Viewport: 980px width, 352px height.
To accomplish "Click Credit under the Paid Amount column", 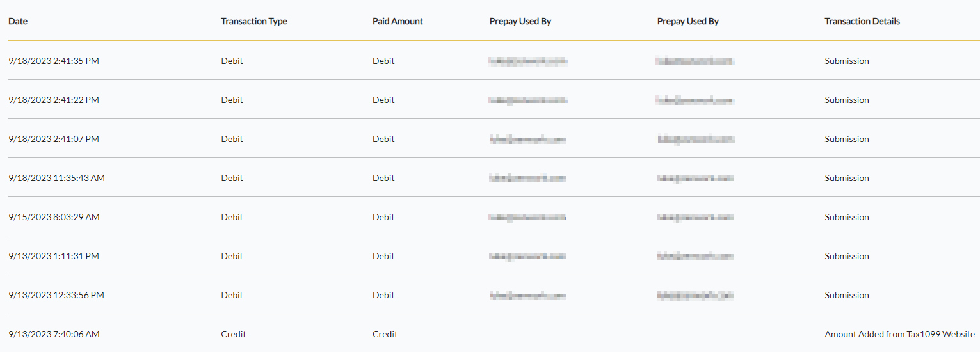I will [385, 334].
